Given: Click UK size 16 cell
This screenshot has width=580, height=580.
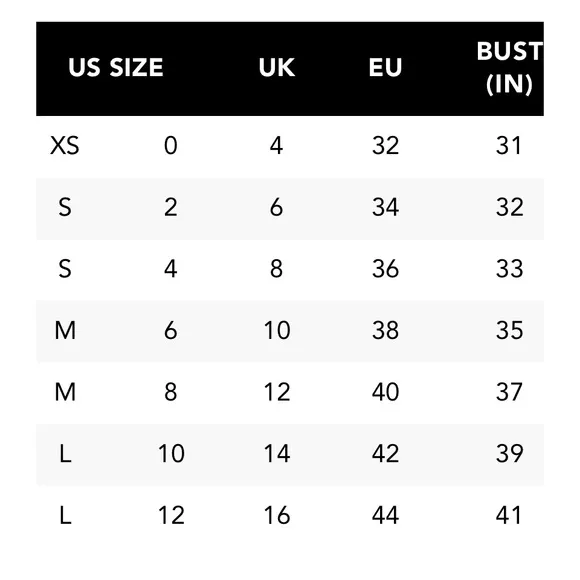Looking at the screenshot, I should click(277, 515).
